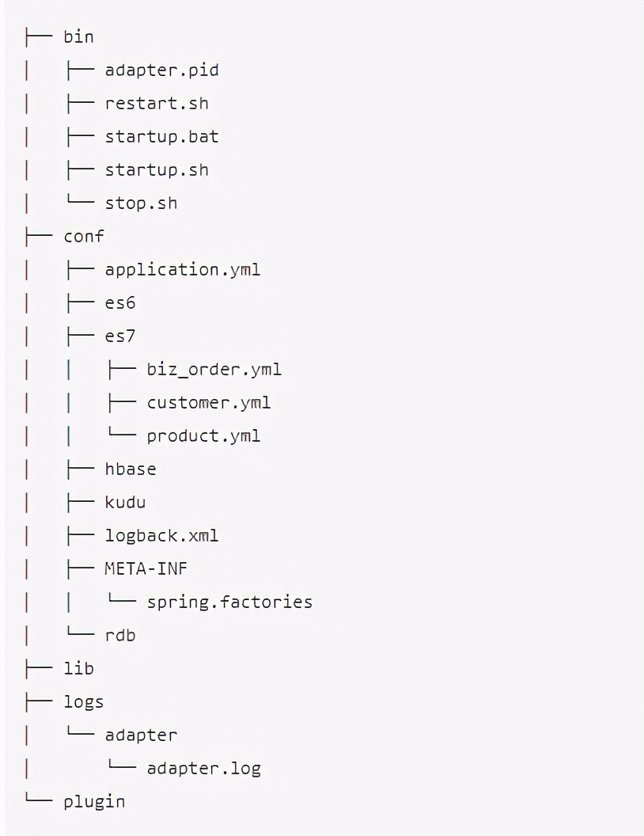Click startup.bat entry
This screenshot has width=644, height=836.
coord(161,137)
